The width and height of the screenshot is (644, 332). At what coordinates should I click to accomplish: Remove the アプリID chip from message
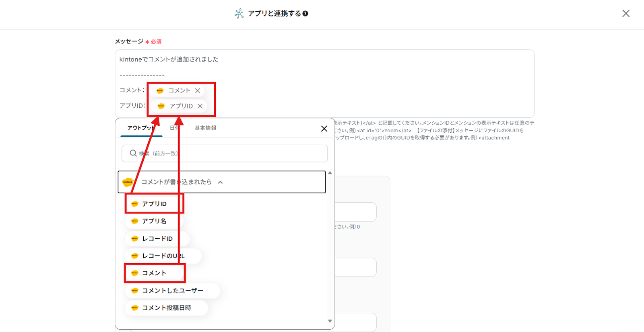[200, 106]
